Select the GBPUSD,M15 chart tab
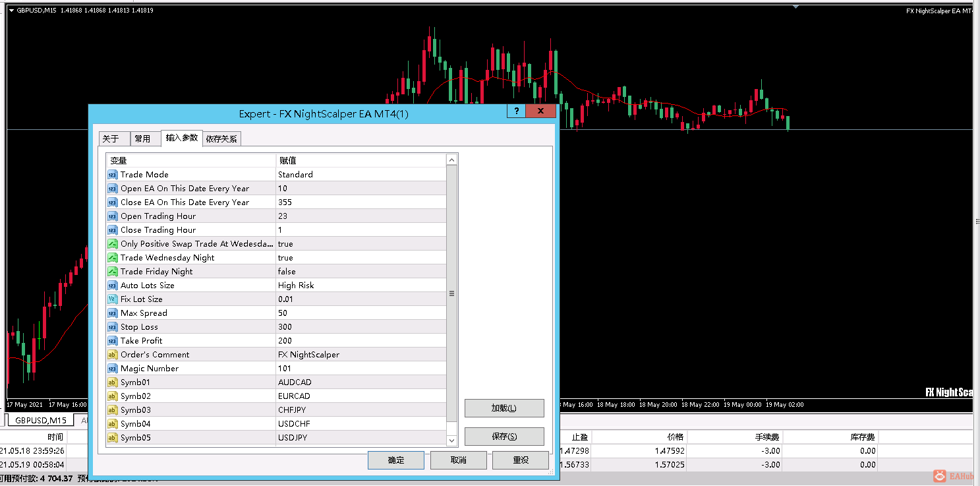The width and height of the screenshot is (980, 486). coord(41,421)
